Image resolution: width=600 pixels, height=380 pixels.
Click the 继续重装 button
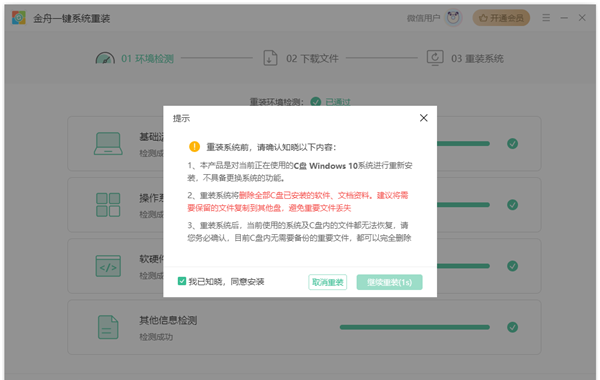click(x=389, y=282)
